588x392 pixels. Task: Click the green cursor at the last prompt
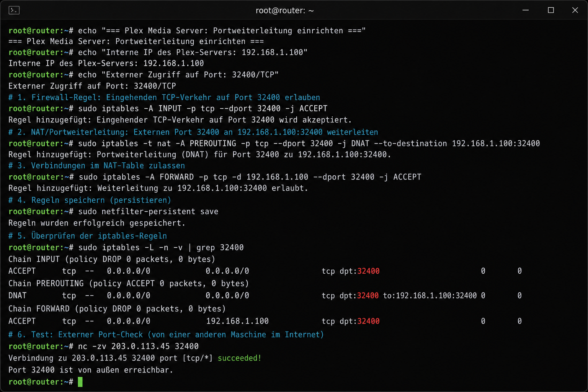(80, 382)
